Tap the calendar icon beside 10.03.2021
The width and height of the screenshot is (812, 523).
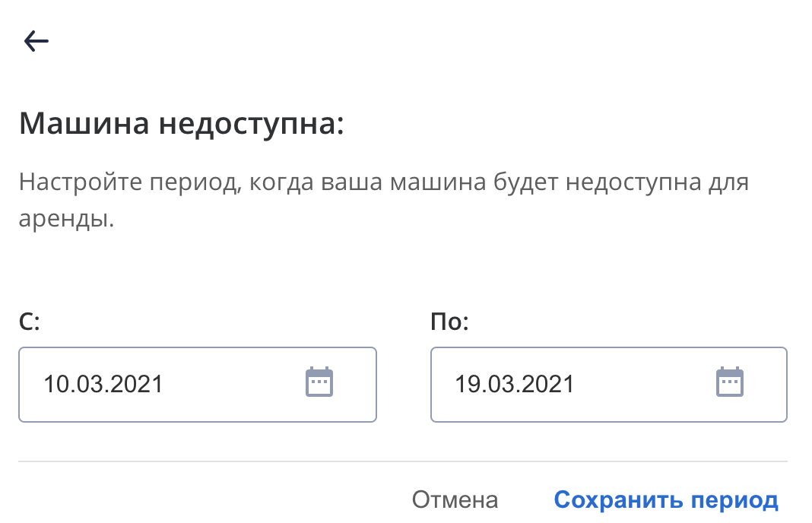[319, 382]
